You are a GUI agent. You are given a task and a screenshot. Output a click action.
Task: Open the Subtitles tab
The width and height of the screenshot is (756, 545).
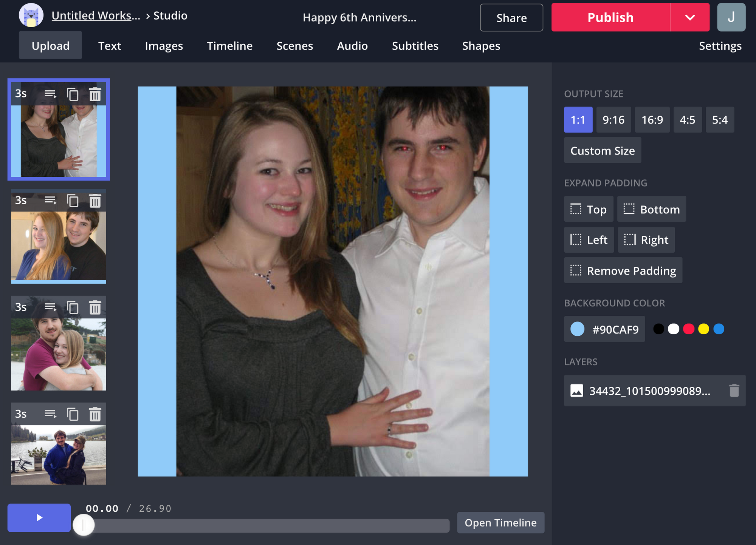415,46
